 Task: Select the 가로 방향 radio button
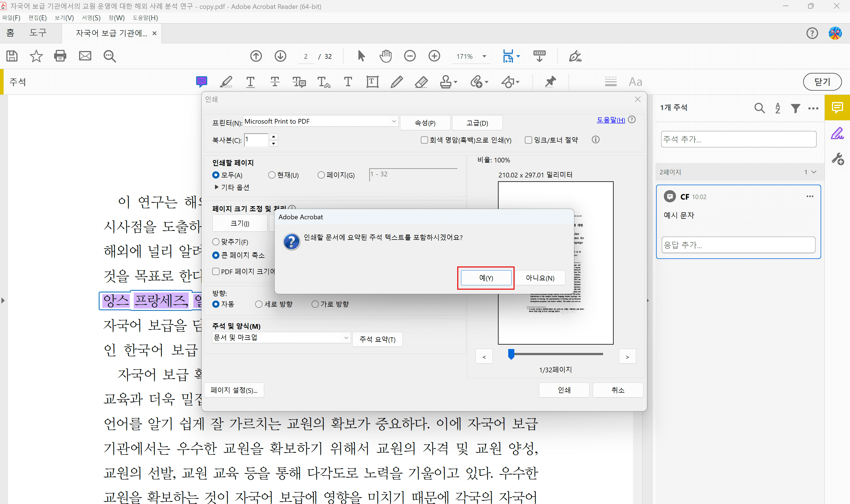pos(315,304)
